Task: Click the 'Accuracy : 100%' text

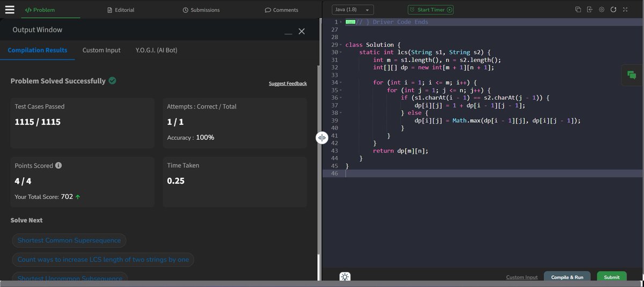Action: coord(191,138)
